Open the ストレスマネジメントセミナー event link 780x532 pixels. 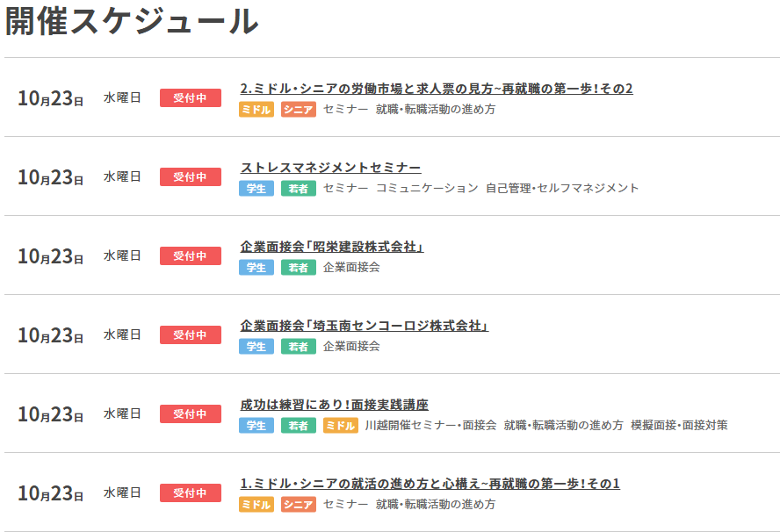pos(330,168)
